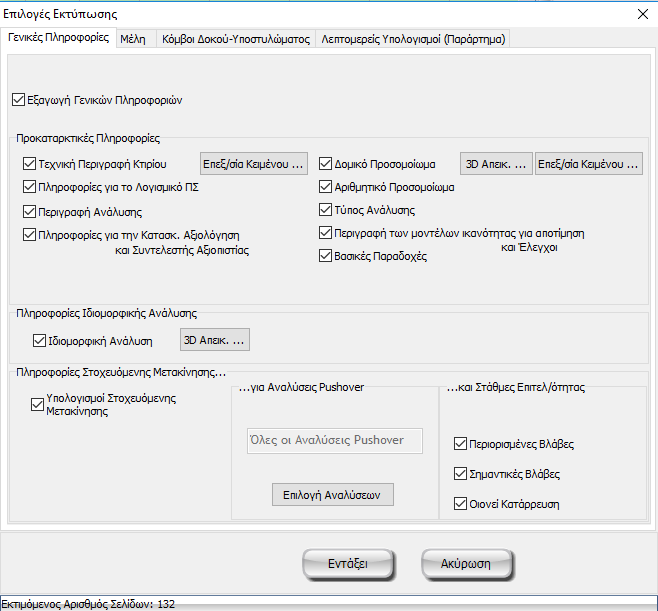Click Επεξ/σία Κειμένου button beside Τεχνική Περιγραφή
The height and width of the screenshot is (611, 658).
254,164
